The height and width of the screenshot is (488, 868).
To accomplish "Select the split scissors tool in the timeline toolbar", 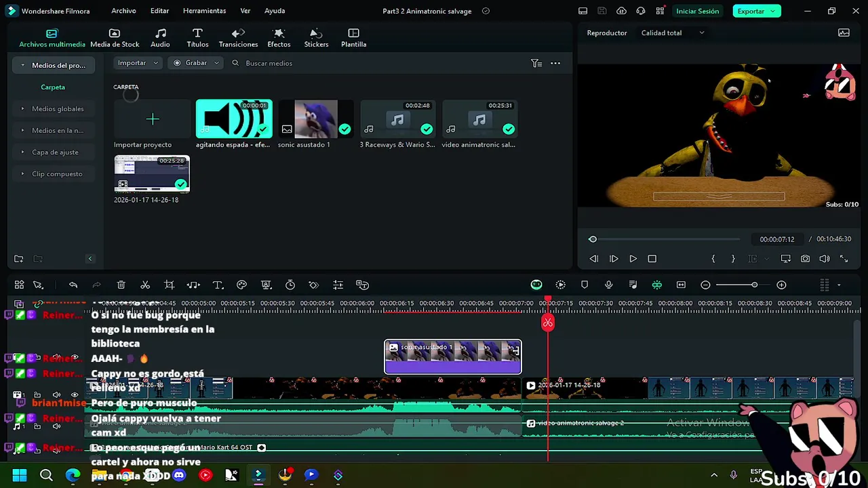I will click(145, 285).
